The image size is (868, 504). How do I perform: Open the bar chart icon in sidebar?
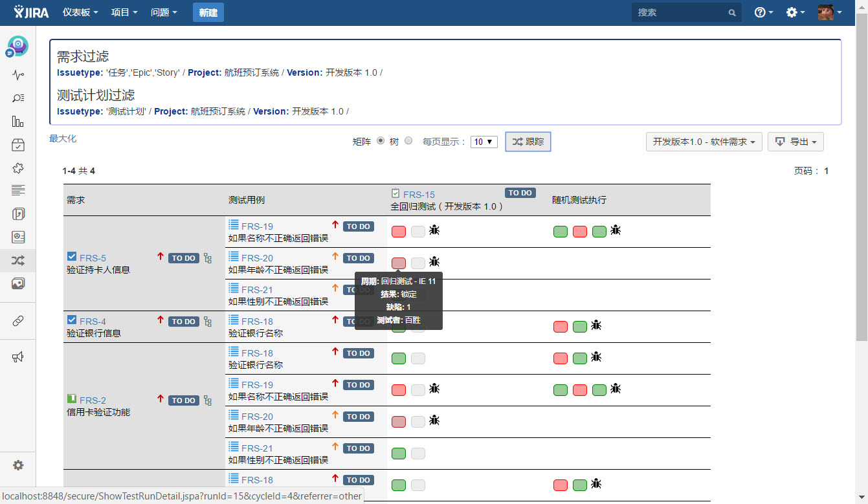[18, 122]
